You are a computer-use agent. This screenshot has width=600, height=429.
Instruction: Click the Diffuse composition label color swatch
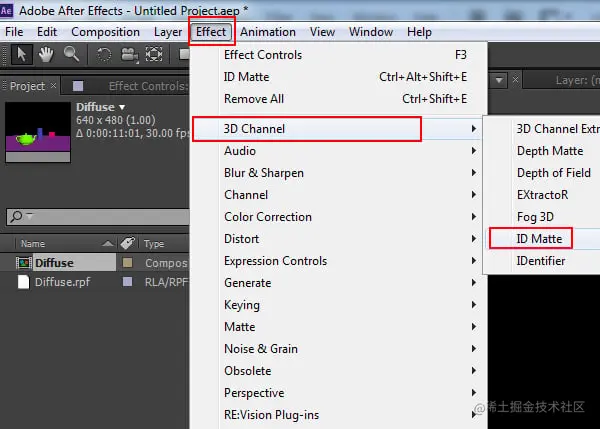pos(127,263)
